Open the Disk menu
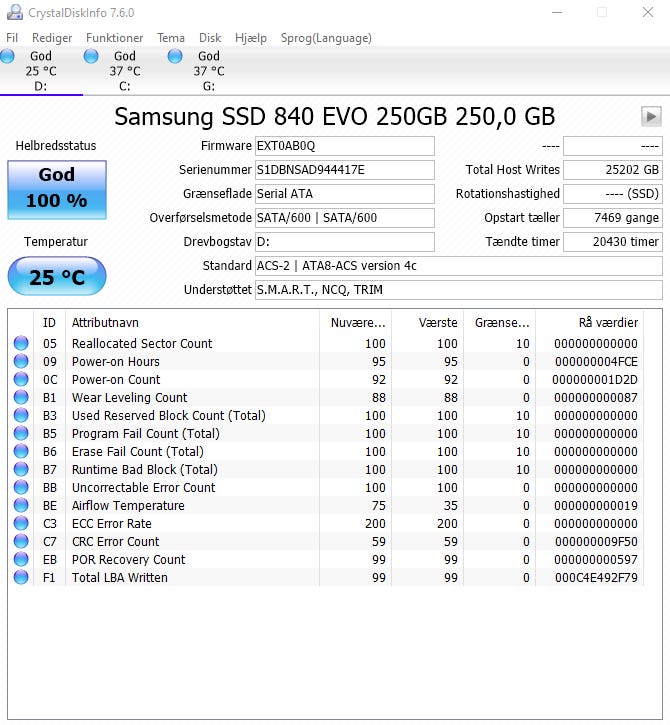Image resolution: width=670 pixels, height=725 pixels. [210, 38]
